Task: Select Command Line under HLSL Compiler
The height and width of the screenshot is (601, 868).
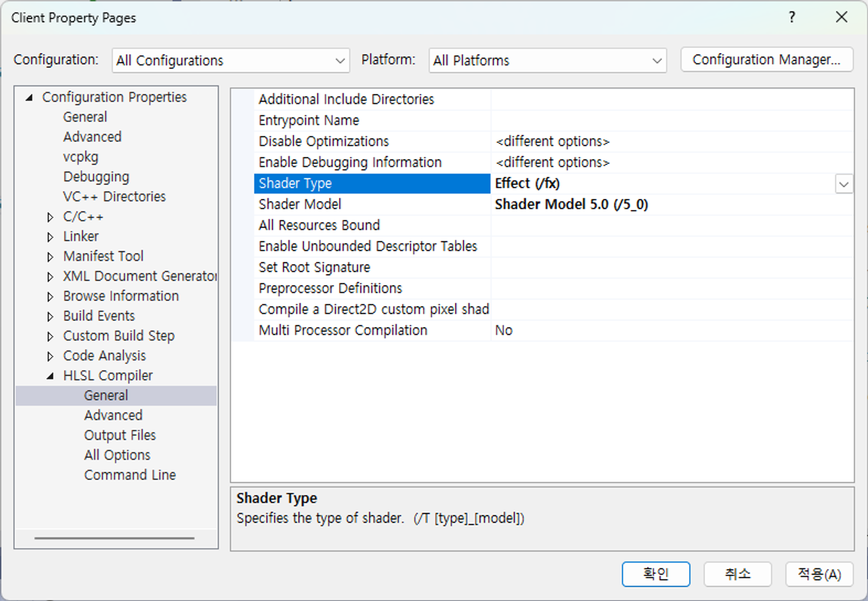Action: tap(130, 475)
